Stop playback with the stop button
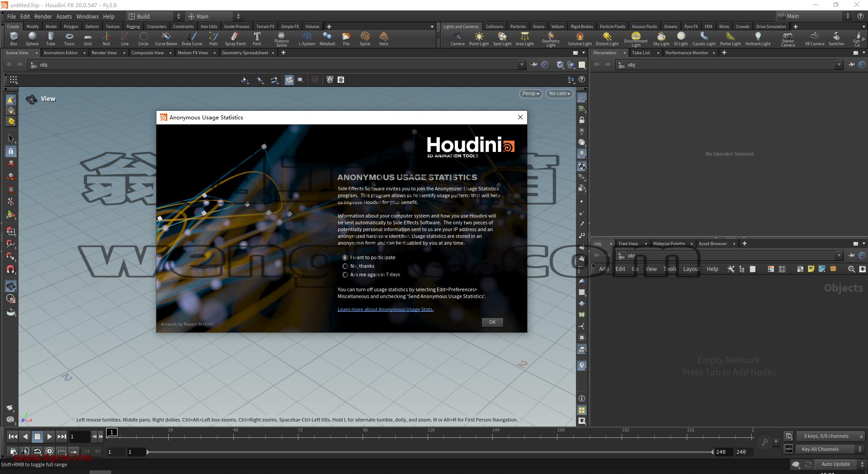This screenshot has height=474, width=868. pyautogui.click(x=38, y=436)
